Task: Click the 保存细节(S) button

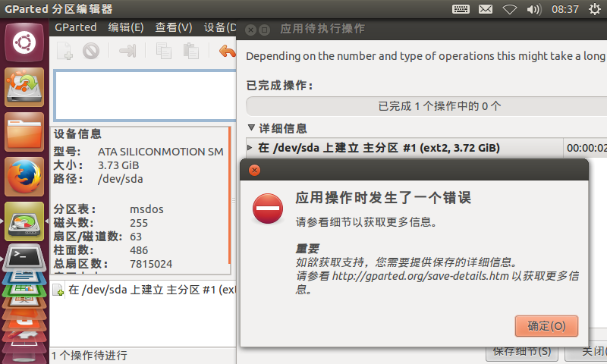Action: coord(522,351)
